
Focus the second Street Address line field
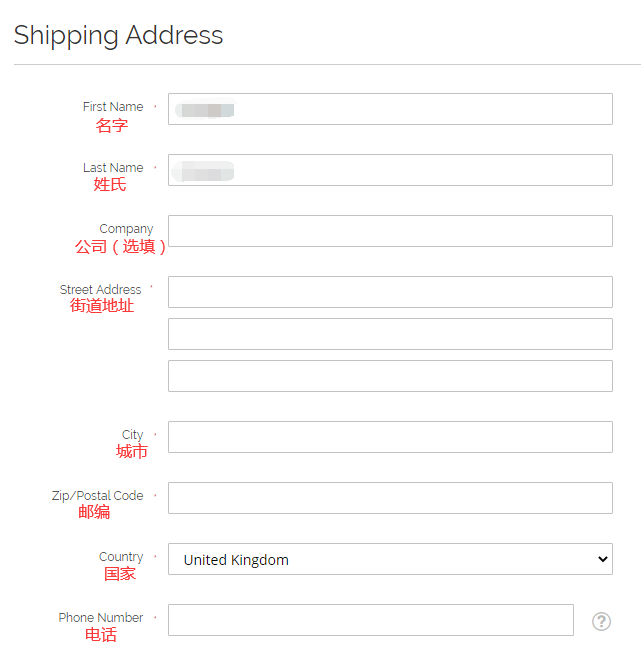[x=390, y=334]
